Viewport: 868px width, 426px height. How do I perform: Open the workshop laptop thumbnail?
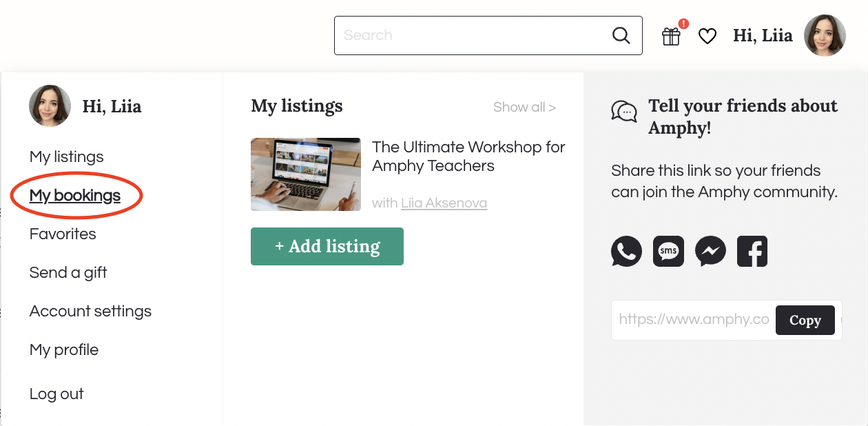[306, 174]
